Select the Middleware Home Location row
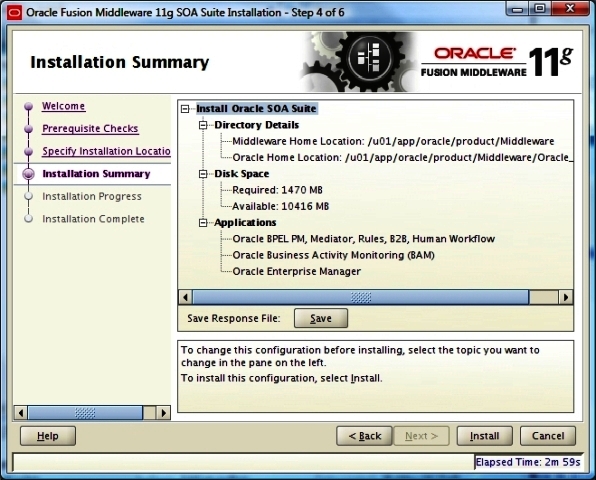Screen dimensions: 596x480 pos(393,141)
